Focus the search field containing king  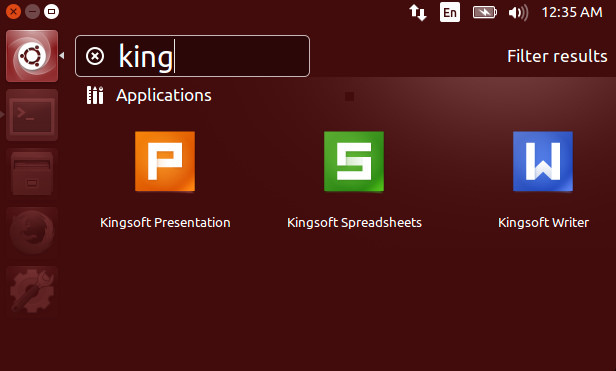click(192, 56)
